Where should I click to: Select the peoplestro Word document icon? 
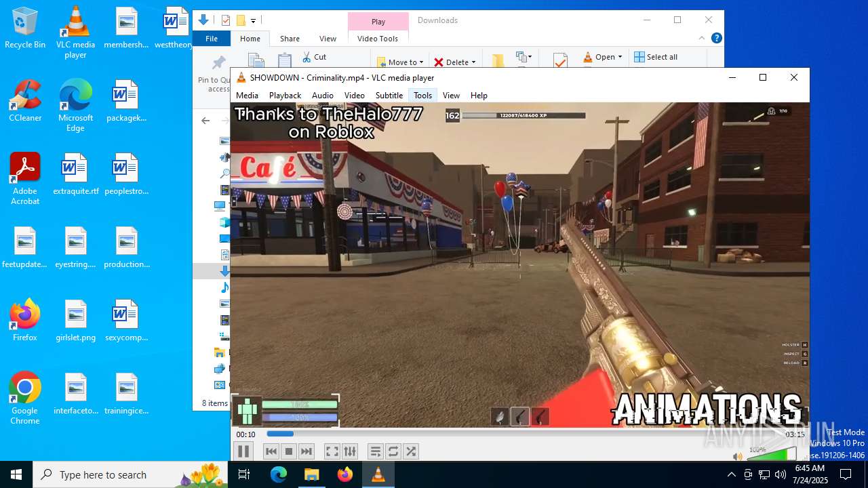coord(126,174)
